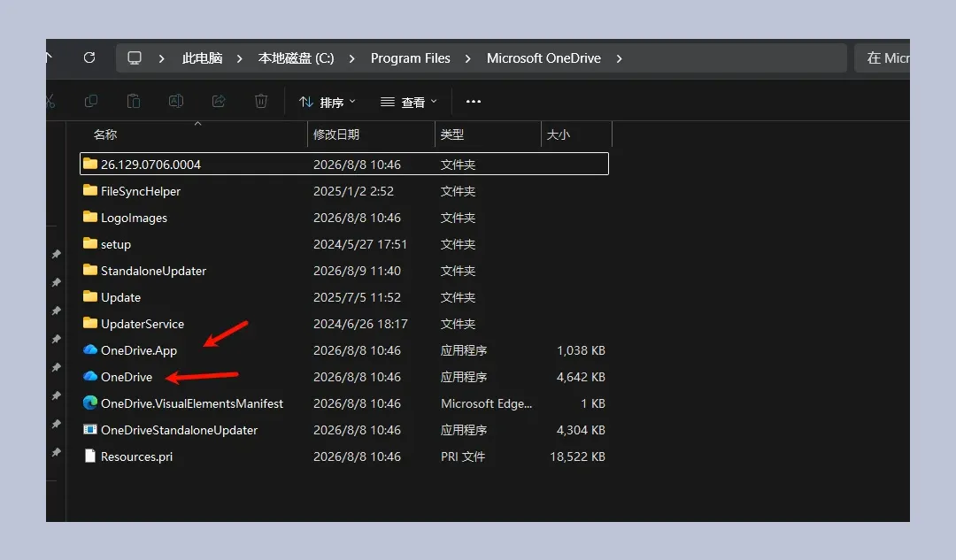The image size is (956, 560).
Task: Select the Resources.pri file name
Action: point(136,456)
